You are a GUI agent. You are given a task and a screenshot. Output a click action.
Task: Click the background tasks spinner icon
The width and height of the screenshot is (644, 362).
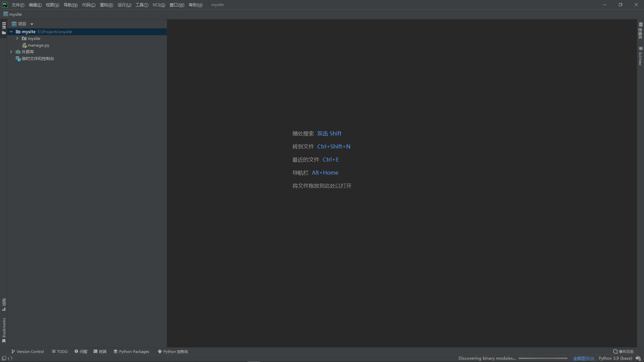pyautogui.click(x=10, y=358)
